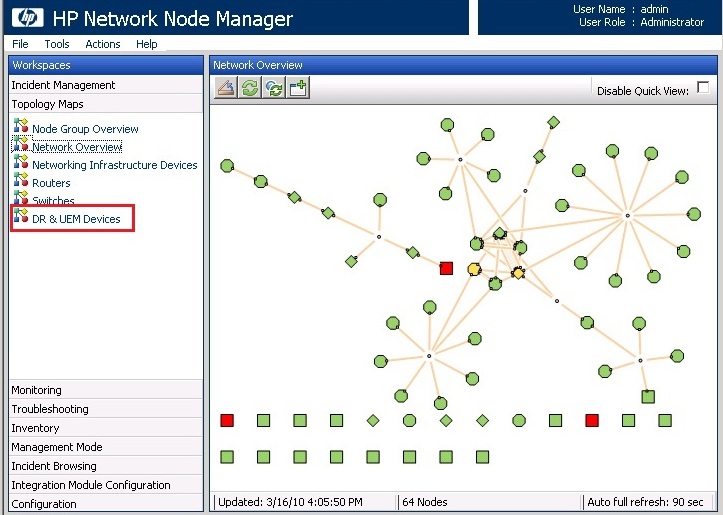
Task: Open Networking Infrastructure Devices map
Action: click(x=114, y=165)
